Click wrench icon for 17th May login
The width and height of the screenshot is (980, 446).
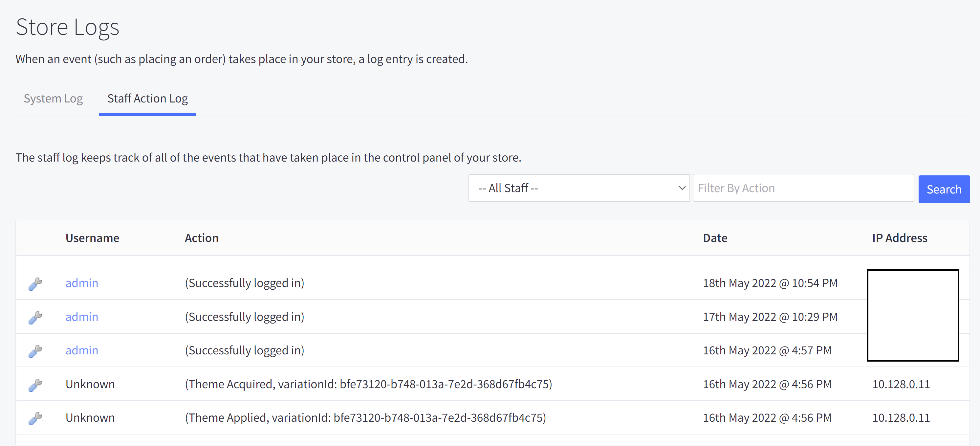(35, 317)
